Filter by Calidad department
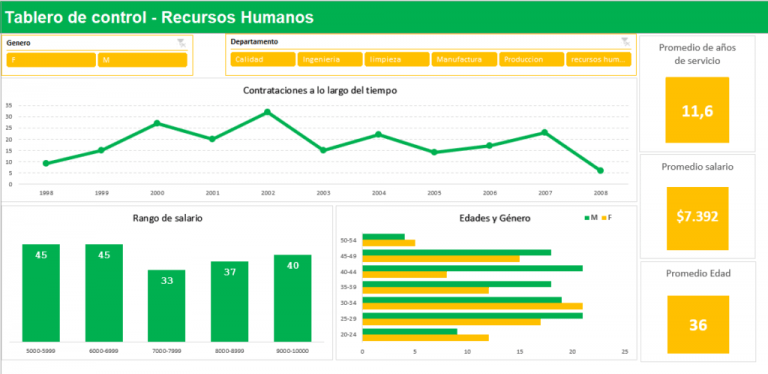This screenshot has width=768, height=374. pos(263,59)
